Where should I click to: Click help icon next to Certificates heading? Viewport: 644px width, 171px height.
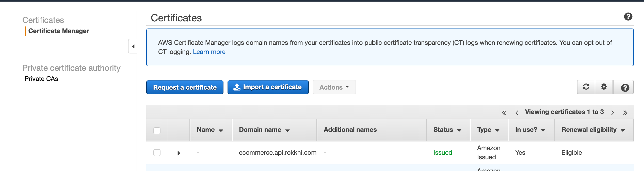coord(628,17)
